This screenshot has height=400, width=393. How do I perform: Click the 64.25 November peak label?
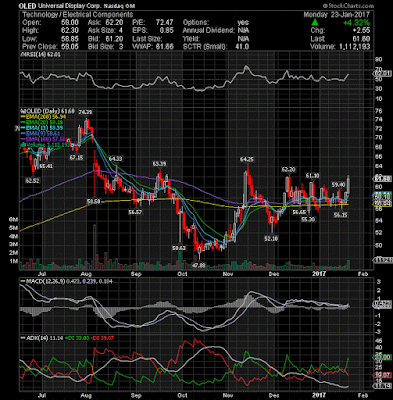tap(247, 160)
